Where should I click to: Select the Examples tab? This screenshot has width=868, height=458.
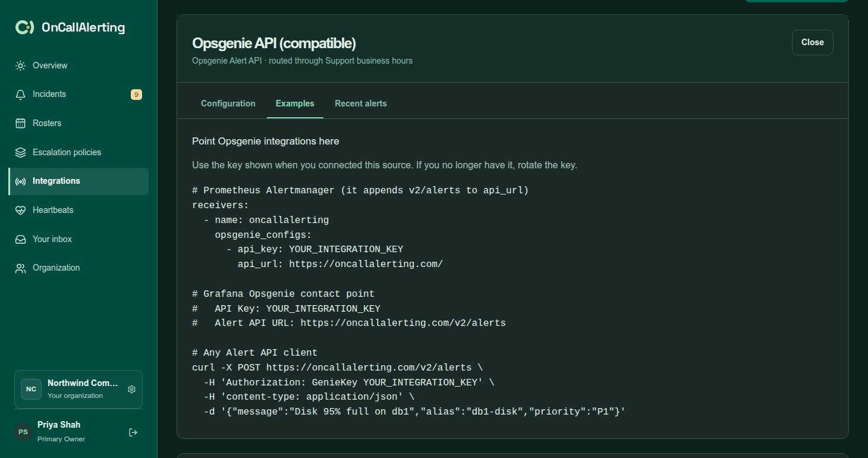click(x=295, y=103)
